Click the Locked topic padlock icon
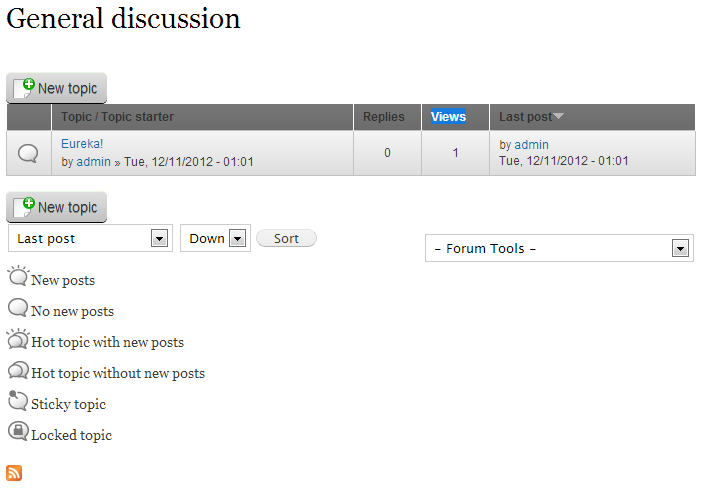The width and height of the screenshot is (704, 490). click(18, 433)
